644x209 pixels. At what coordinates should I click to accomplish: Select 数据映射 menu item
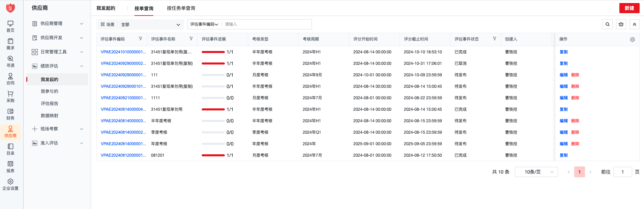pyautogui.click(x=50, y=116)
